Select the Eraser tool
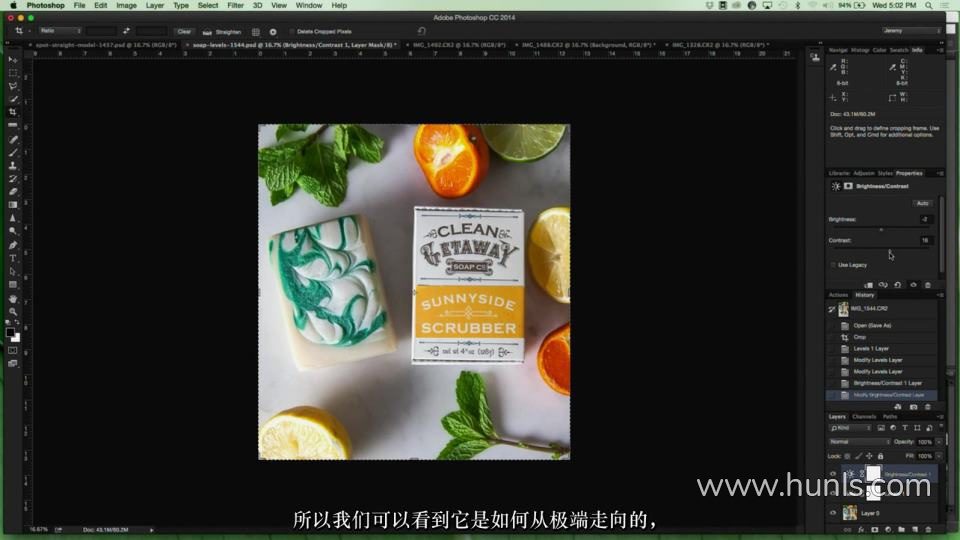960x540 pixels. click(x=13, y=192)
